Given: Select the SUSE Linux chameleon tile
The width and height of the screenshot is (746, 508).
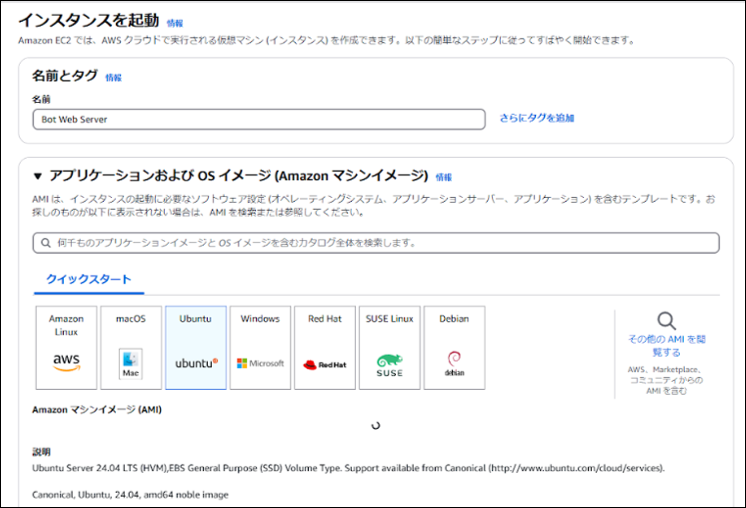Looking at the screenshot, I should coord(389,348).
